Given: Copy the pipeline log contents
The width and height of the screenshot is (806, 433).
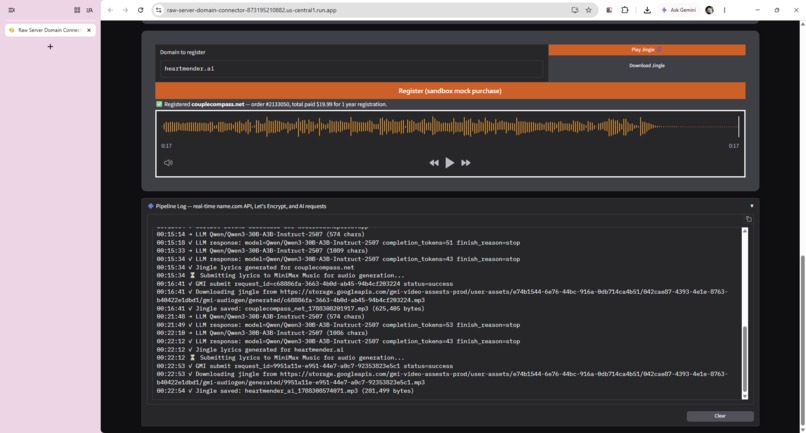Looking at the screenshot, I should click(x=748, y=219).
